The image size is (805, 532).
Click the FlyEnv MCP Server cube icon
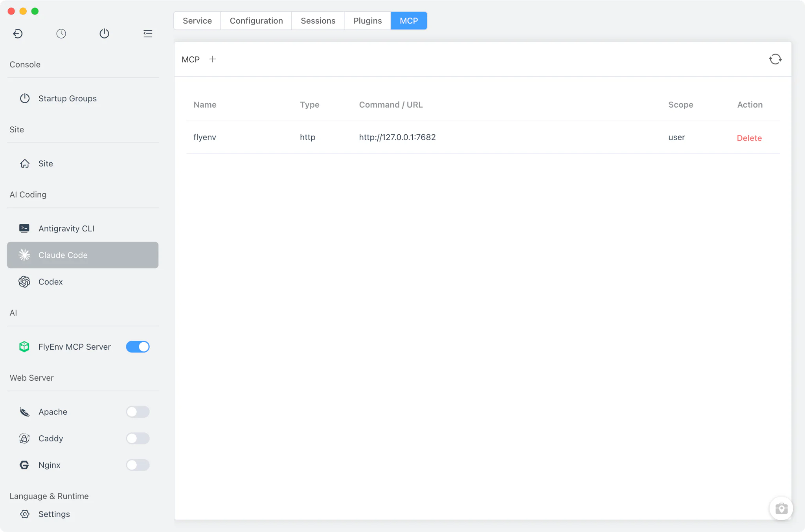coord(24,347)
